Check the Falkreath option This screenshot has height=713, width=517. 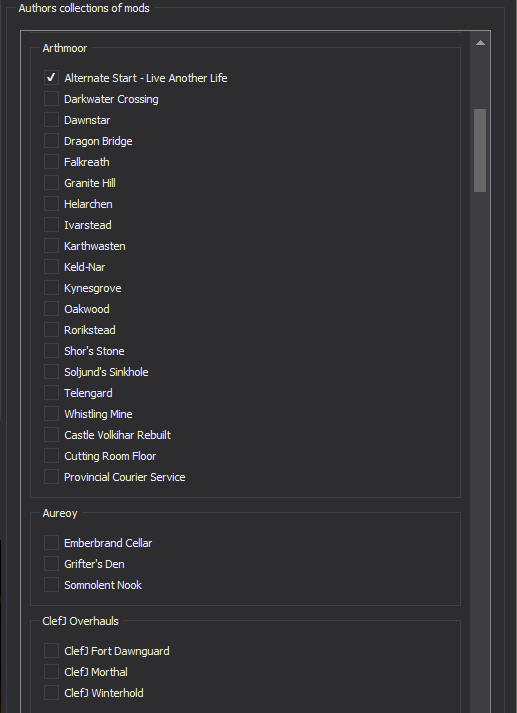tap(51, 161)
